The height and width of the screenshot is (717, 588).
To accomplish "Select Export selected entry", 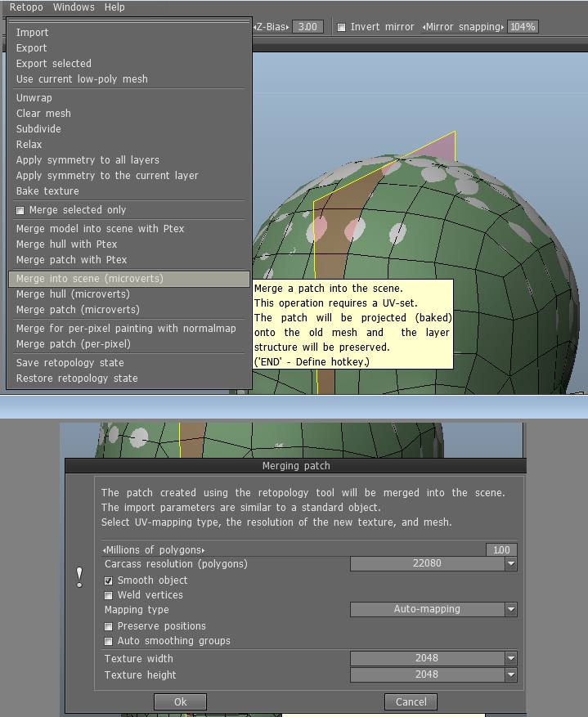I will coord(53,64).
